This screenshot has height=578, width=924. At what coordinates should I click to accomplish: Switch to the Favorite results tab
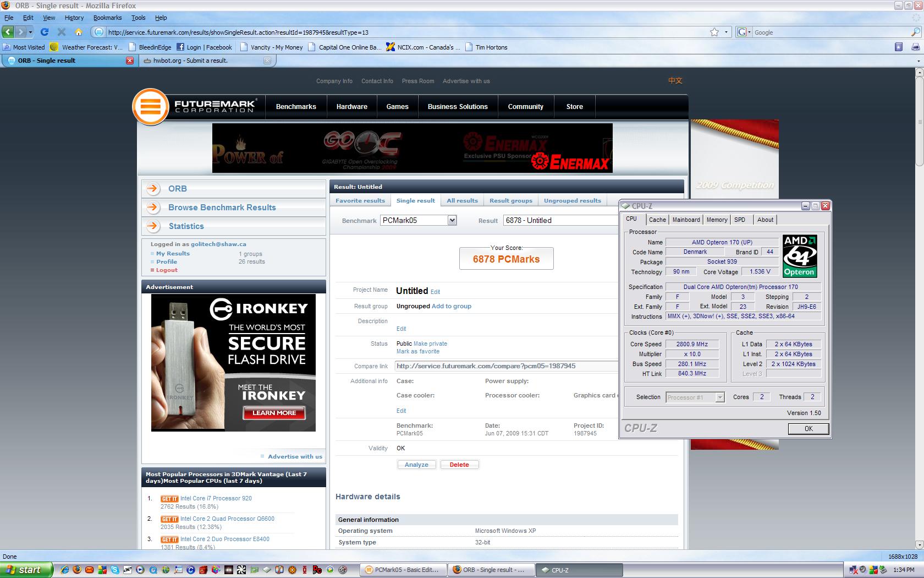pos(360,200)
